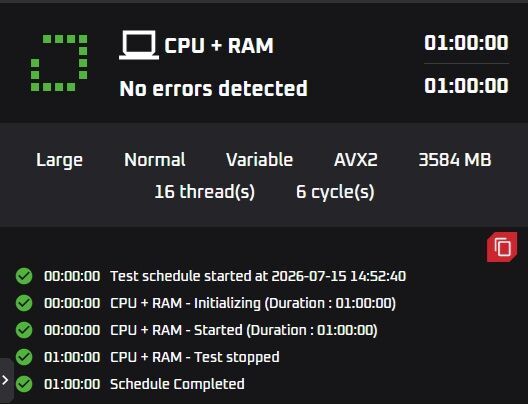
Task: Click the AVX2 instruction set label
Action: point(356,160)
